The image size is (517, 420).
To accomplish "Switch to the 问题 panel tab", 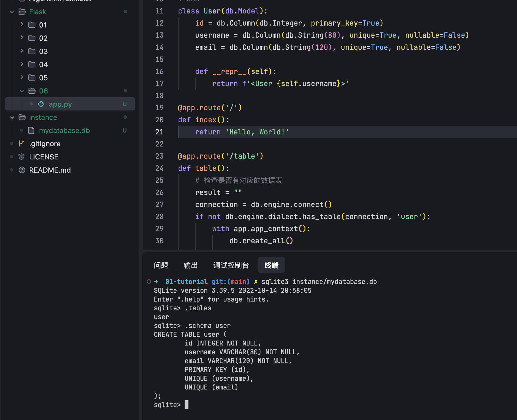I will 161,265.
